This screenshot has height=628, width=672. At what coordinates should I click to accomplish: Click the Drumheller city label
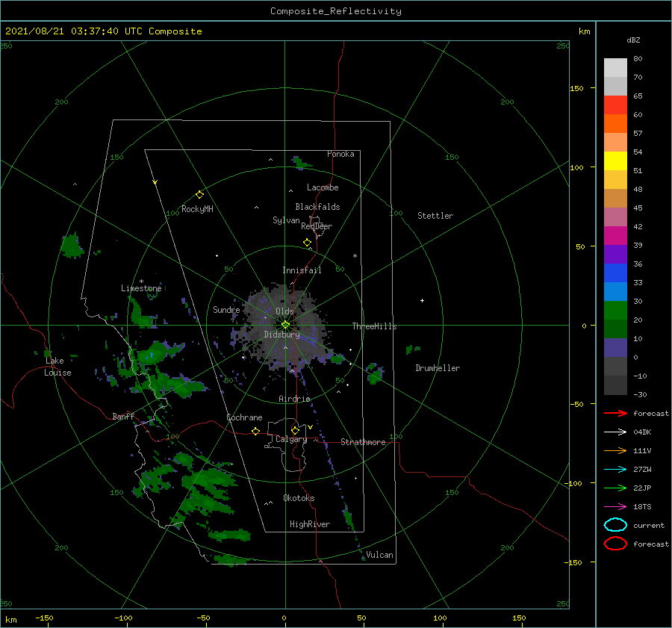[438, 368]
